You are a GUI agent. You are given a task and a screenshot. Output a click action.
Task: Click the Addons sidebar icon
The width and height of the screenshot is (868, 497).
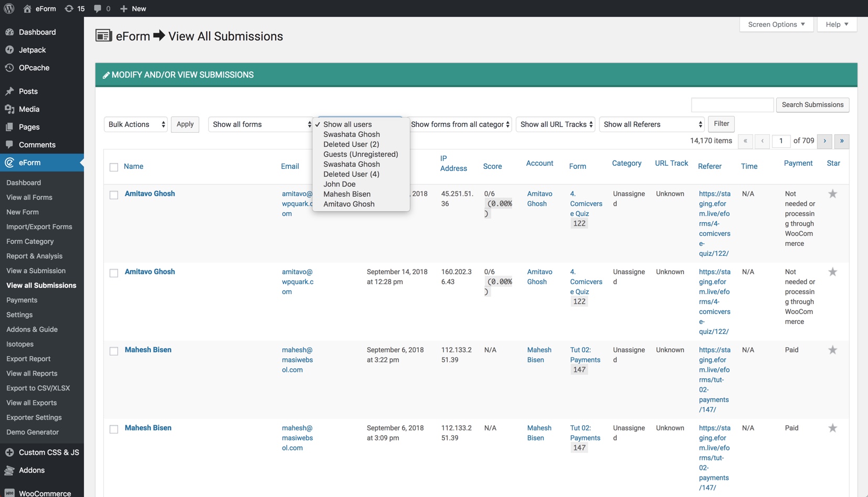tap(9, 470)
